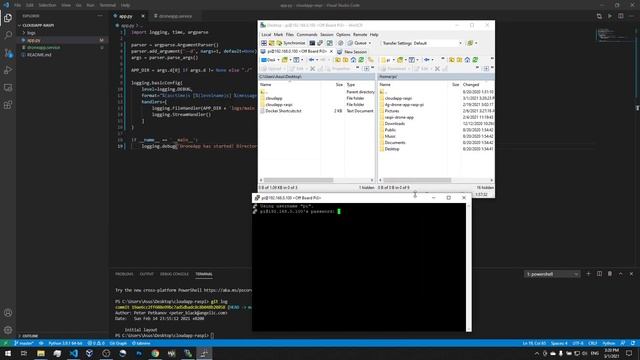Select the raspi-drone-app folder in remote panel

pos(399,118)
